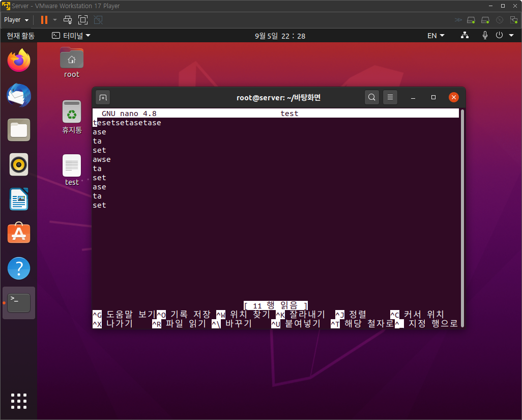Enter VMware full screen mode
522x420 pixels.
[x=83, y=20]
